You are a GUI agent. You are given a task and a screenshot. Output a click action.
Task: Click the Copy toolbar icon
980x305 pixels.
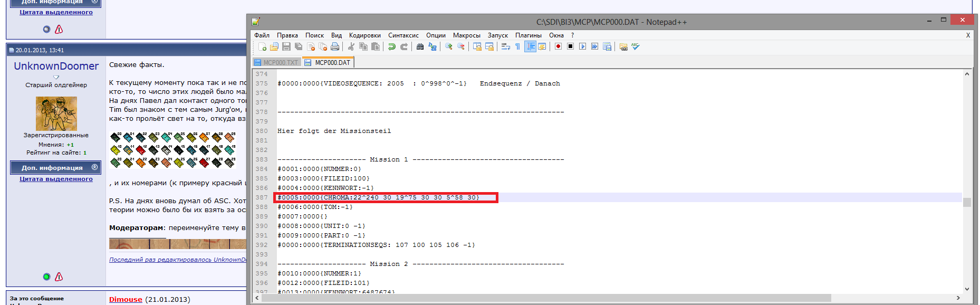363,46
